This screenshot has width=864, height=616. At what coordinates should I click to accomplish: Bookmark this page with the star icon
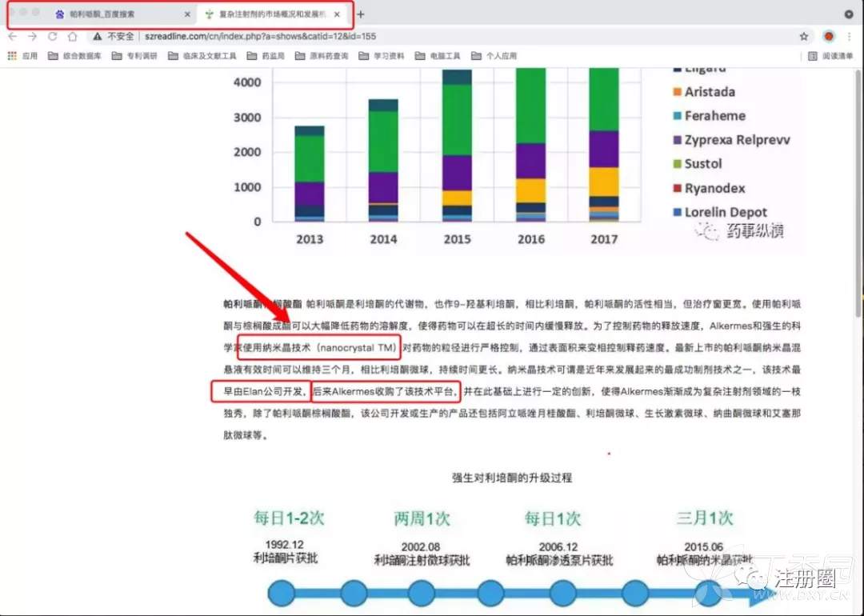point(804,36)
